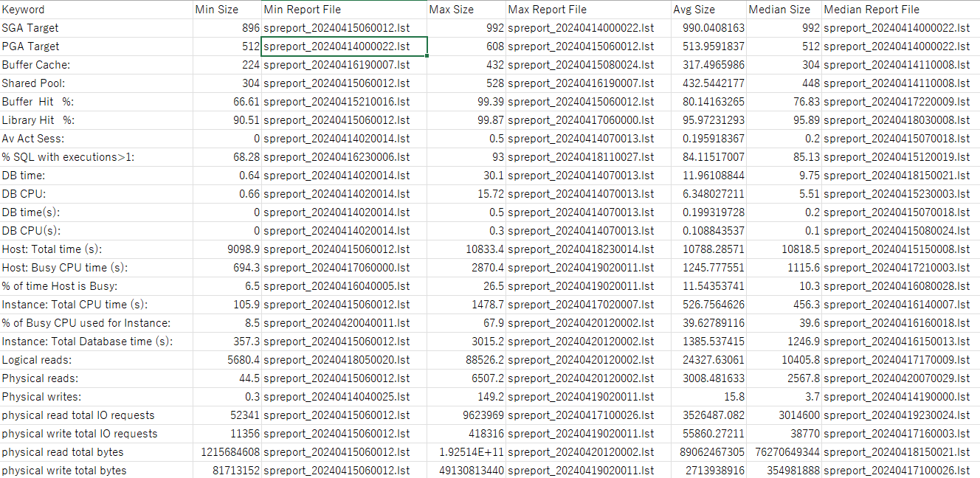Select Instance: Total Database time (s): cell
The width and height of the screenshot is (980, 478).
pos(97,342)
